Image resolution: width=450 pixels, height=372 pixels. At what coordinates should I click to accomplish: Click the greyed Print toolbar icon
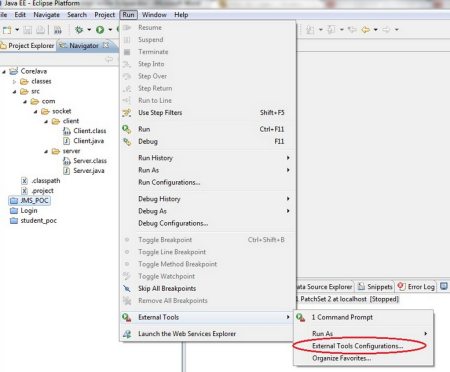tap(40, 30)
